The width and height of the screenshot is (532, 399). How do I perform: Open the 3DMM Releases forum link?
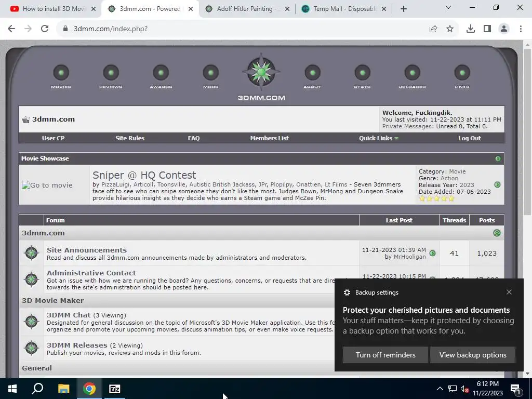click(x=77, y=345)
